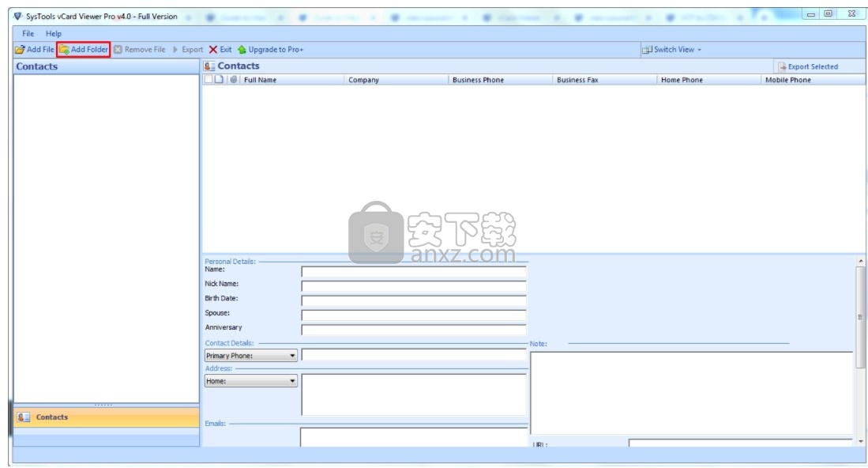This screenshot has height=468, width=868.
Task: Click the URL input field
Action: tap(740, 443)
